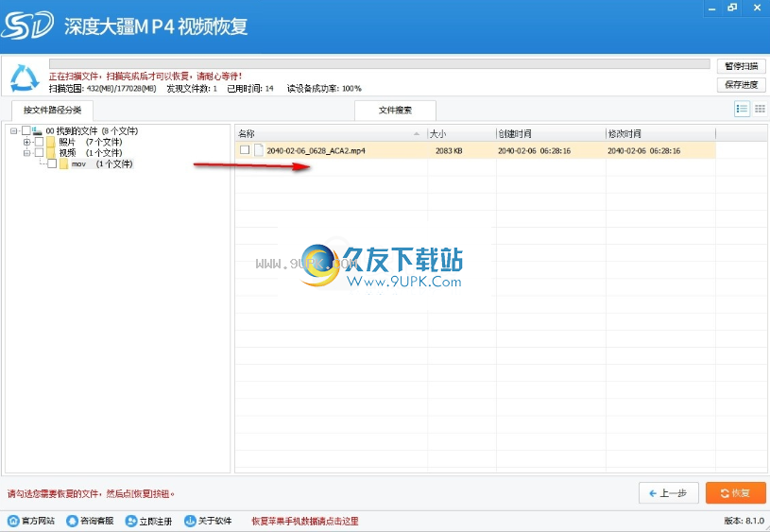770x532 pixels.
Task: Click file icon of 2040-02-06_0628_ACA2.mp4
Action: tap(259, 150)
